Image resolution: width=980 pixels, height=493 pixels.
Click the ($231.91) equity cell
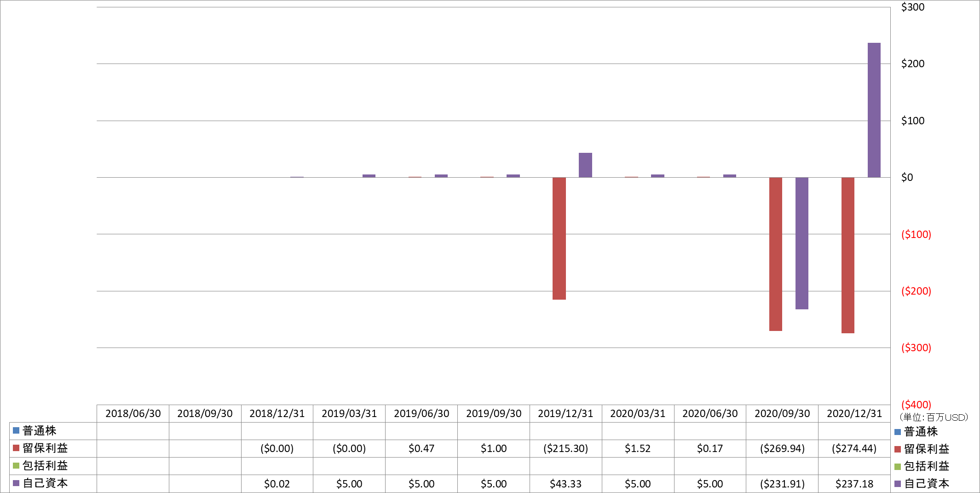pos(782,484)
